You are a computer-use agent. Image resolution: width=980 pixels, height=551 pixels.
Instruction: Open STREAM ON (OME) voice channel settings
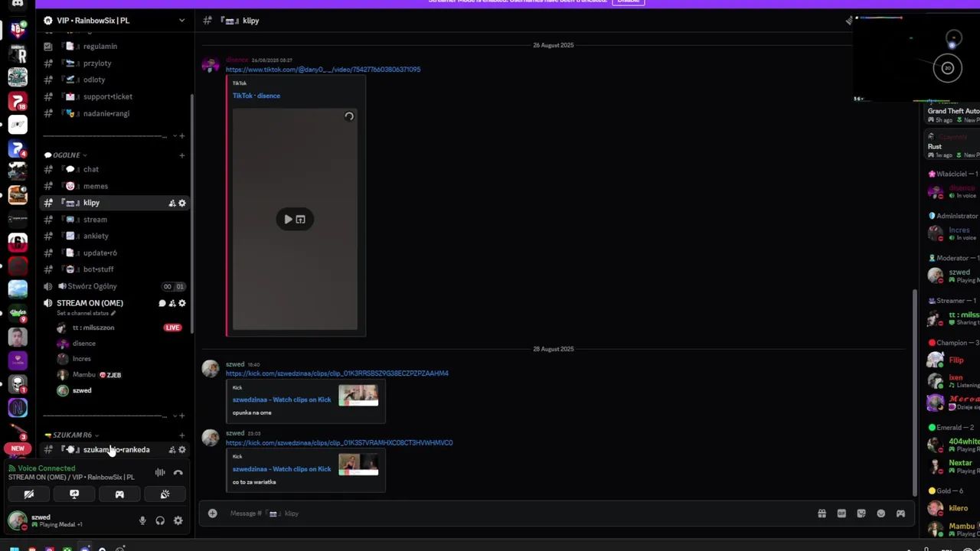182,303
